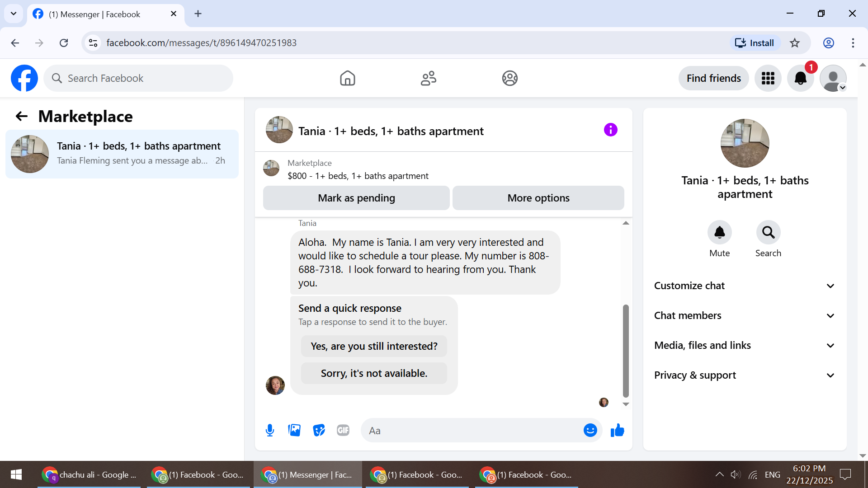868x488 pixels.
Task: Send 'Sorry, it's not available.' quick response
Action: point(374,373)
